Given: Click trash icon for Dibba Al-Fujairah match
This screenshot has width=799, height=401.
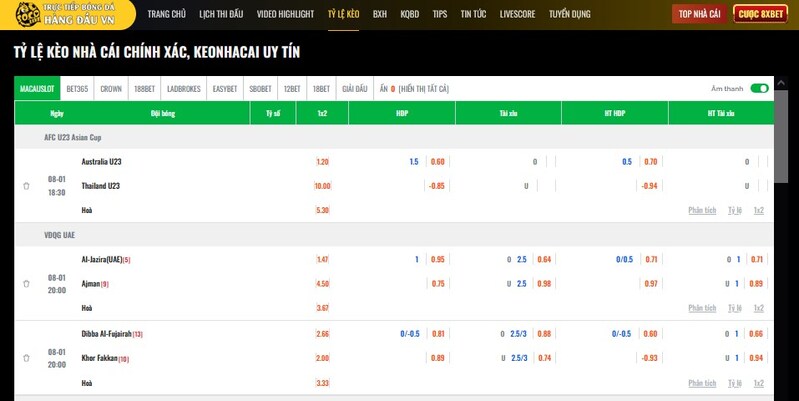Looking at the screenshot, I should tap(26, 357).
